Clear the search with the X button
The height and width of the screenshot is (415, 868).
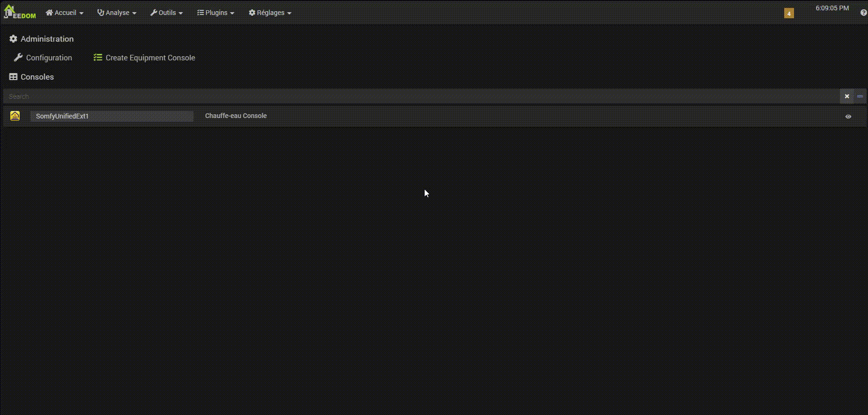pyautogui.click(x=847, y=96)
